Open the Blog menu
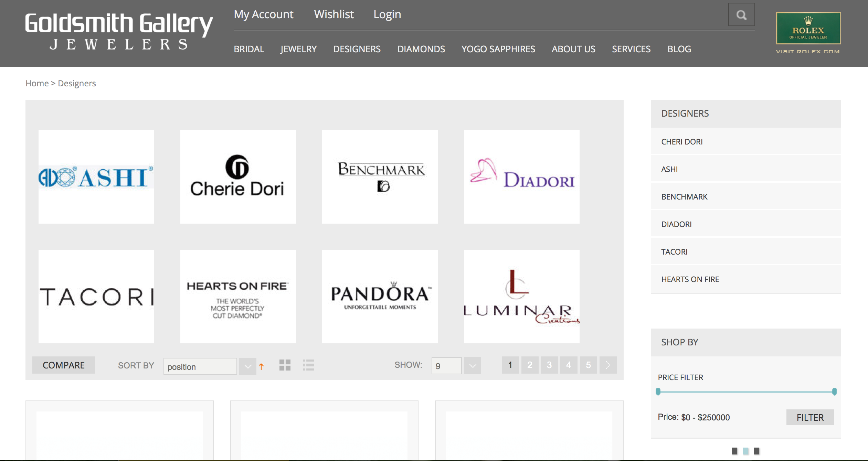The image size is (868, 461). (679, 49)
